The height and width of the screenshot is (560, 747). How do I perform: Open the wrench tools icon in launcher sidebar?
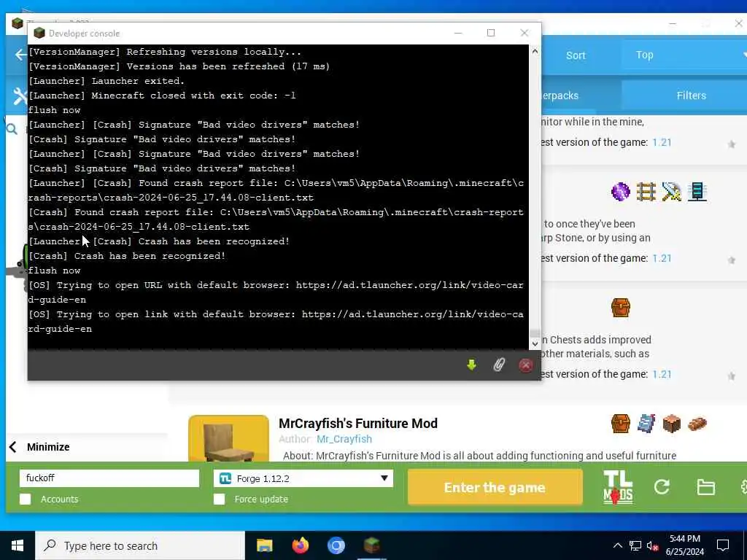20,96
